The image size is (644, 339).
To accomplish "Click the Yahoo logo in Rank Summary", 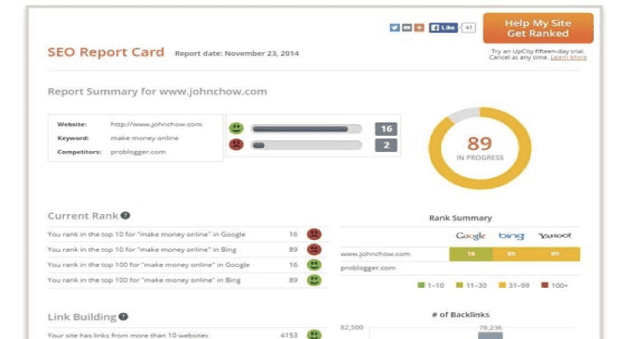I will coord(554,236).
